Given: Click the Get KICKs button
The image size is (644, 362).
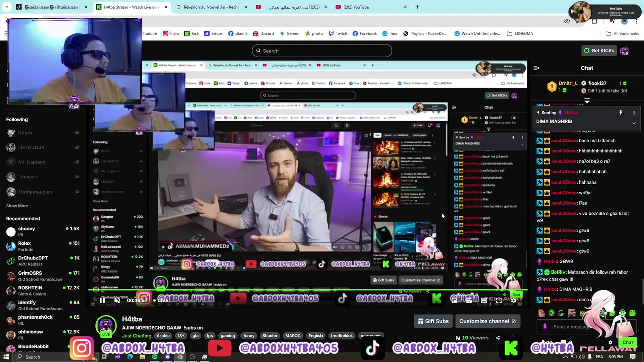Looking at the screenshot, I should pos(598,51).
